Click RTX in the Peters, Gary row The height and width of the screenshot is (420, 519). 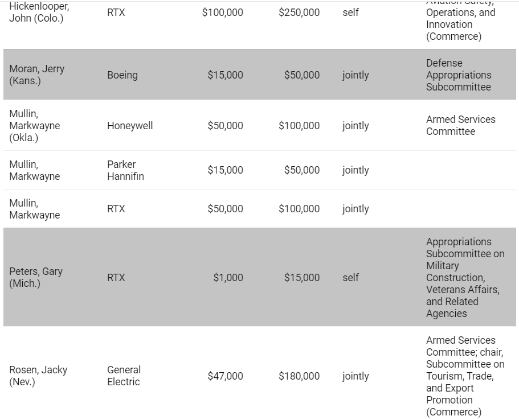(116, 278)
